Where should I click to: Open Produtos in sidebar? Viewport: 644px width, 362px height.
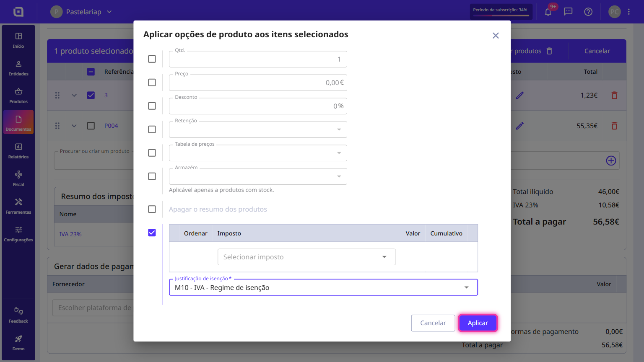click(x=18, y=96)
